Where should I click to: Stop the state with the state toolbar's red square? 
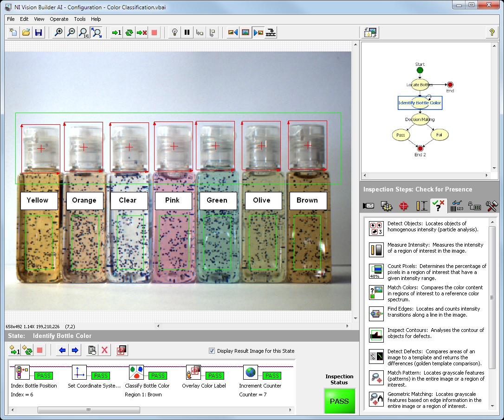pos(40,350)
